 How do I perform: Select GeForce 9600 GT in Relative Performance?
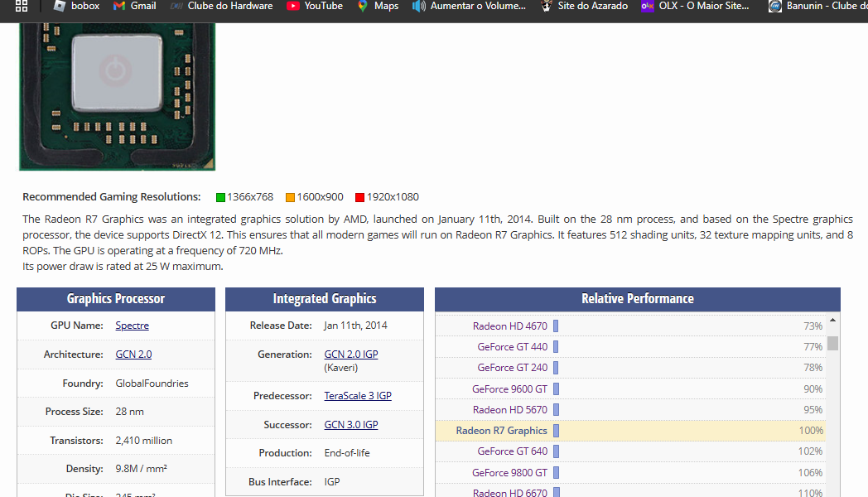click(x=510, y=389)
